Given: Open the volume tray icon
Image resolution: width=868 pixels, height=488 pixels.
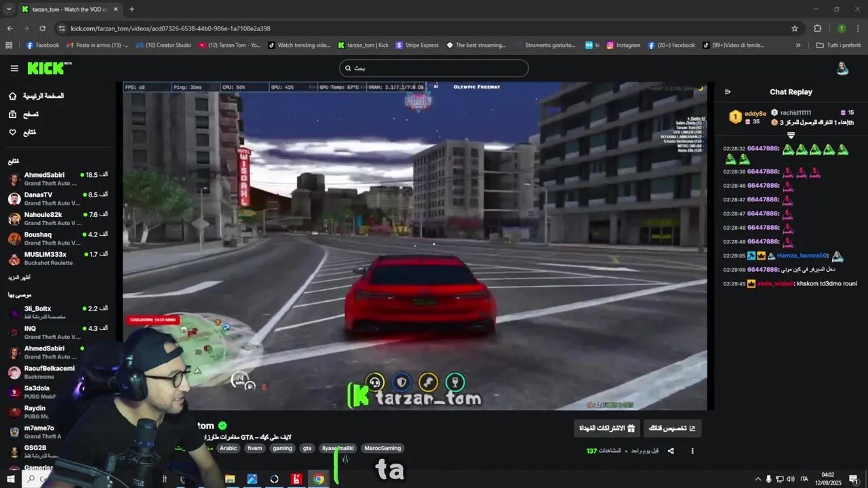Looking at the screenshot, I should [x=791, y=479].
